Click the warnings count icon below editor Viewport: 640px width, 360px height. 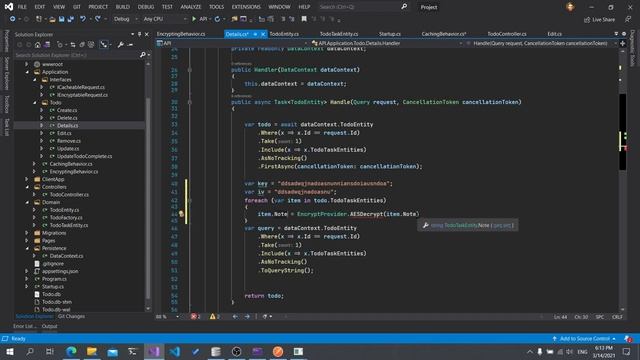213,316
